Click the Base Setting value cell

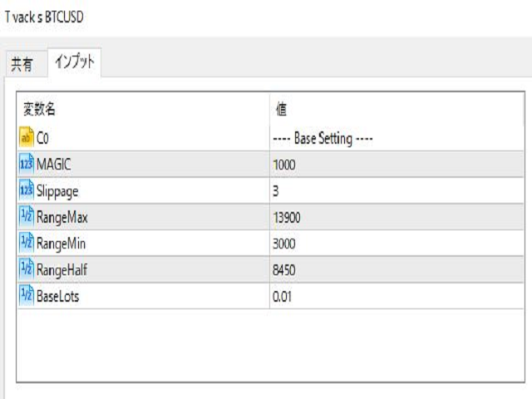[x=323, y=139]
